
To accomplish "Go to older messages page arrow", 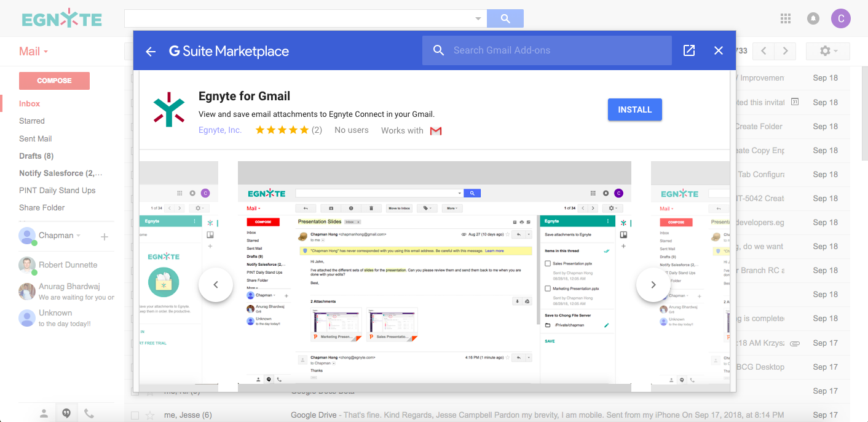I will pyautogui.click(x=785, y=51).
